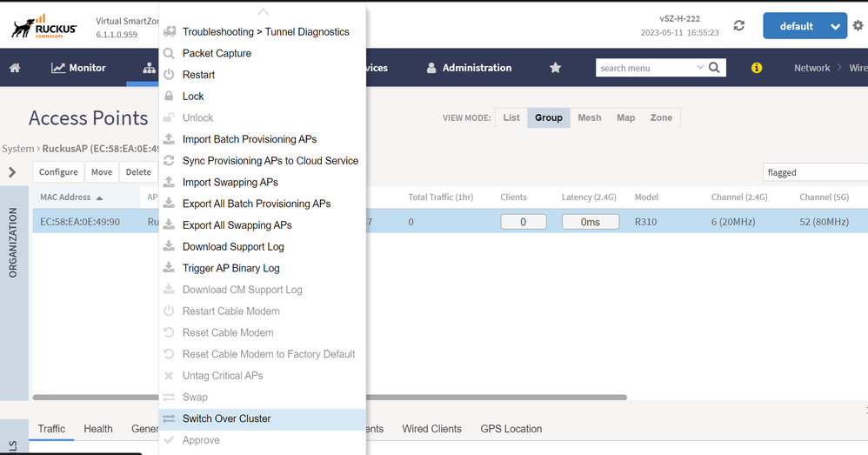The image size is (868, 455).
Task: Click the home icon in navigation bar
Action: tap(15, 68)
